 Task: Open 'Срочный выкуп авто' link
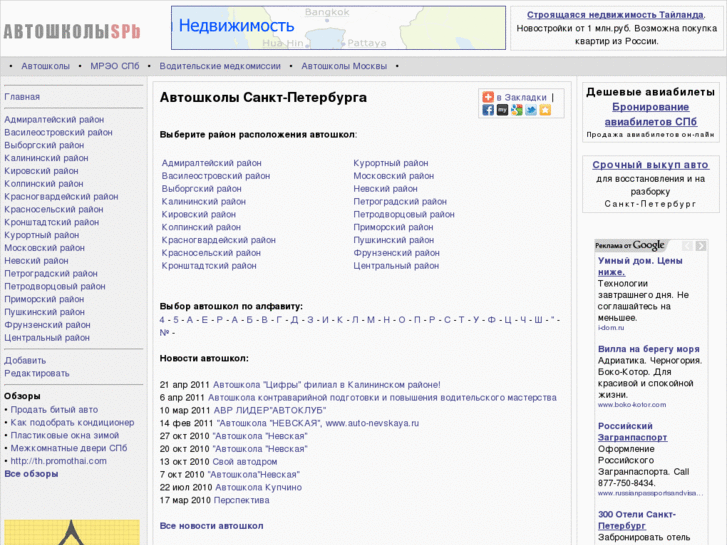click(x=650, y=165)
